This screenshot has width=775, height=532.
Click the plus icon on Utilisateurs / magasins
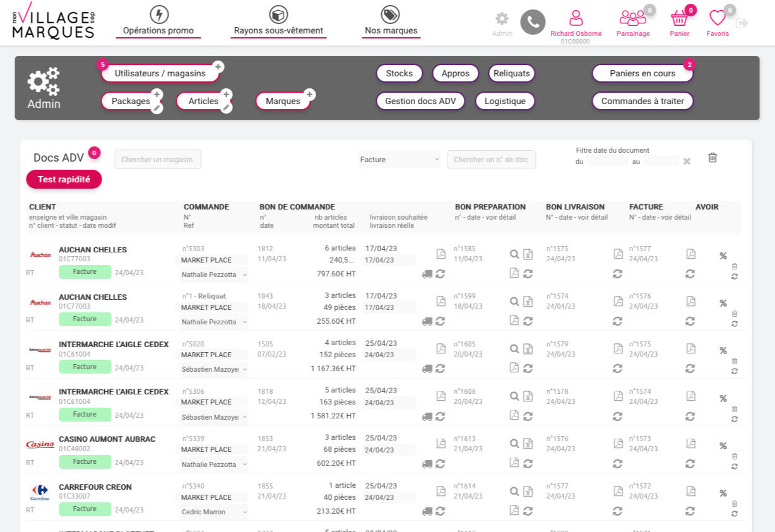point(218,66)
